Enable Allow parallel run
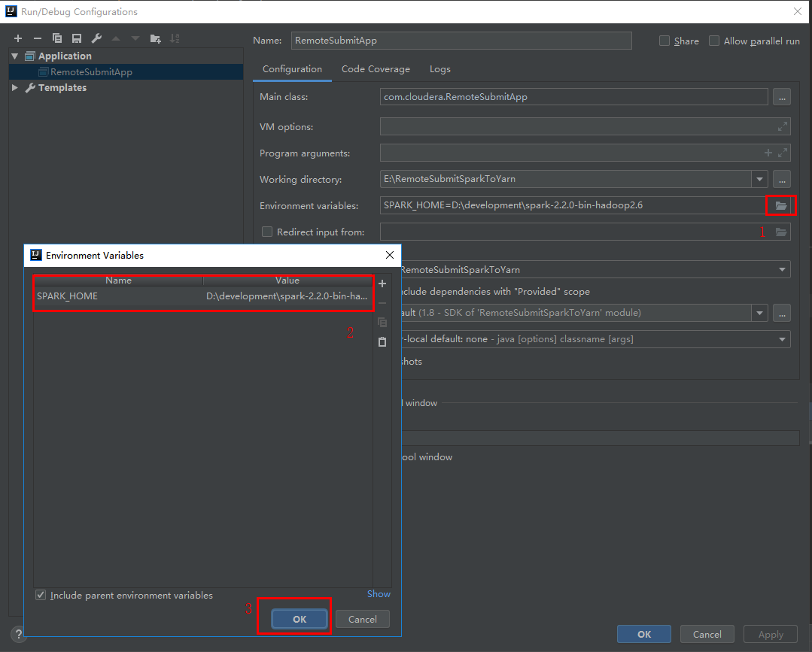 (x=713, y=41)
